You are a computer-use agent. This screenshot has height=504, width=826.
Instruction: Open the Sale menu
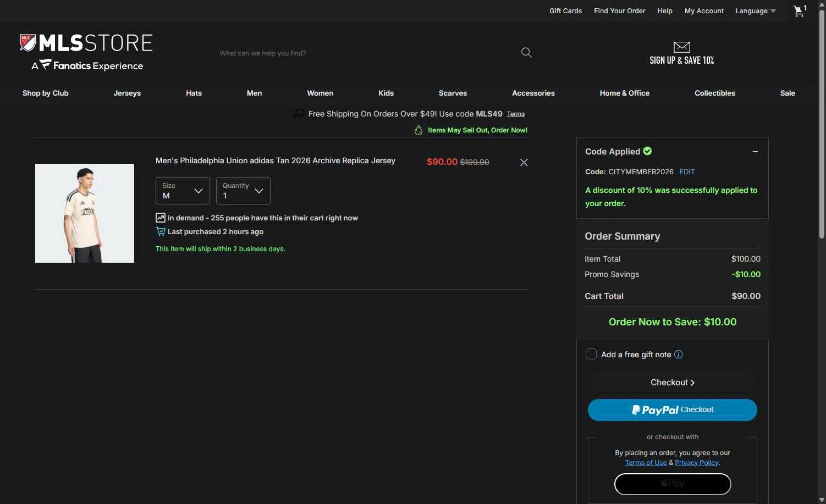(x=788, y=93)
